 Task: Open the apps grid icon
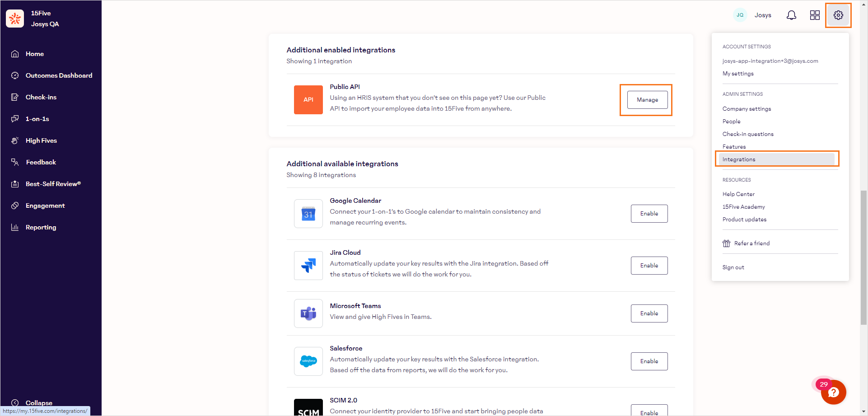815,15
